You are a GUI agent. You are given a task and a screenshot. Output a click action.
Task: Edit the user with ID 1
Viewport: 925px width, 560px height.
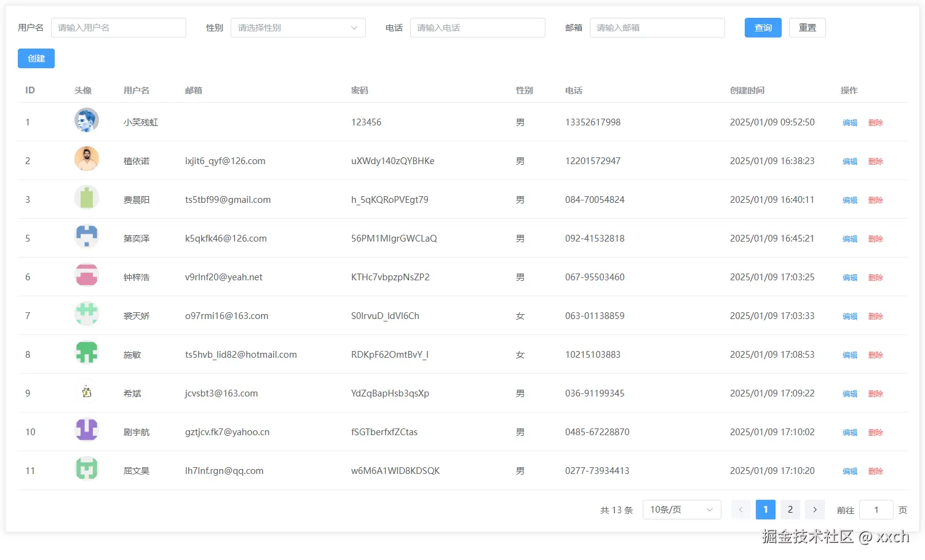point(850,122)
